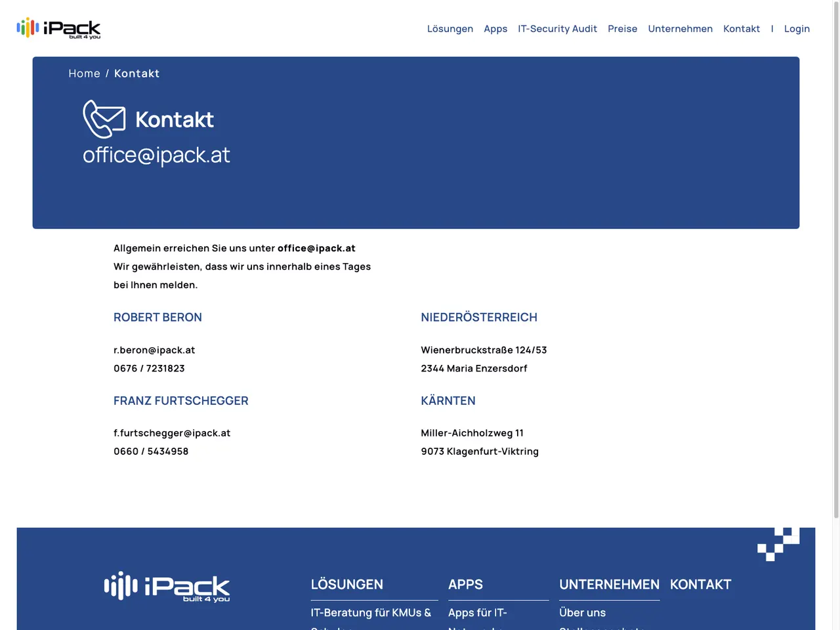The image size is (840, 630).
Task: Click the KÄRNTEN heading
Action: (448, 401)
